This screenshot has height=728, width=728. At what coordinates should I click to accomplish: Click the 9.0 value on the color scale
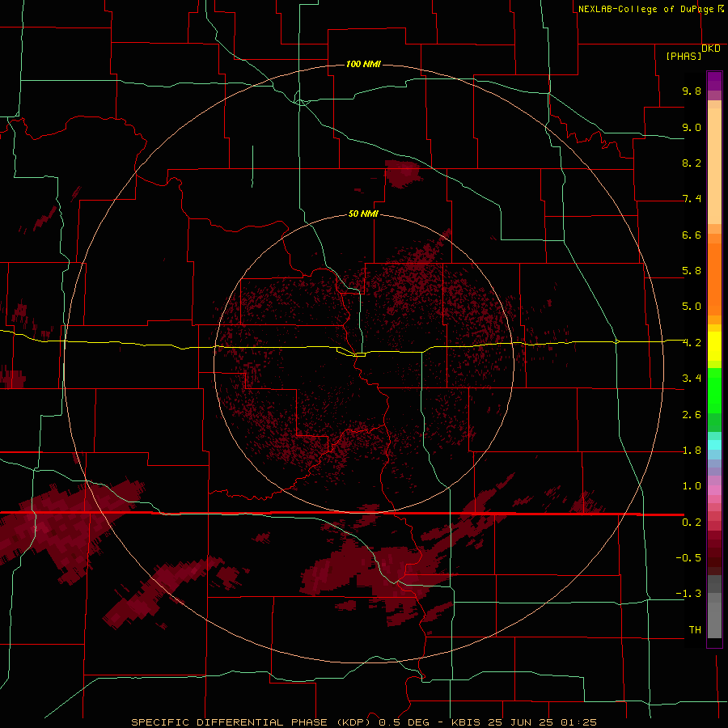pos(692,127)
